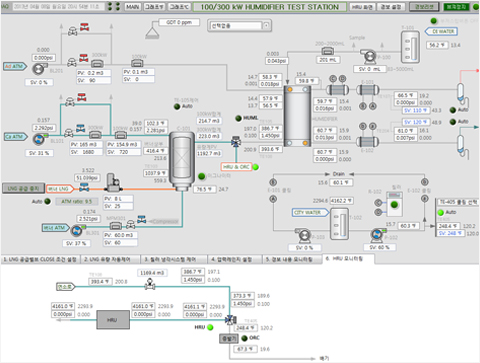Click the MFM301 flow meter icon
The height and width of the screenshot is (363, 480).
[116, 226]
